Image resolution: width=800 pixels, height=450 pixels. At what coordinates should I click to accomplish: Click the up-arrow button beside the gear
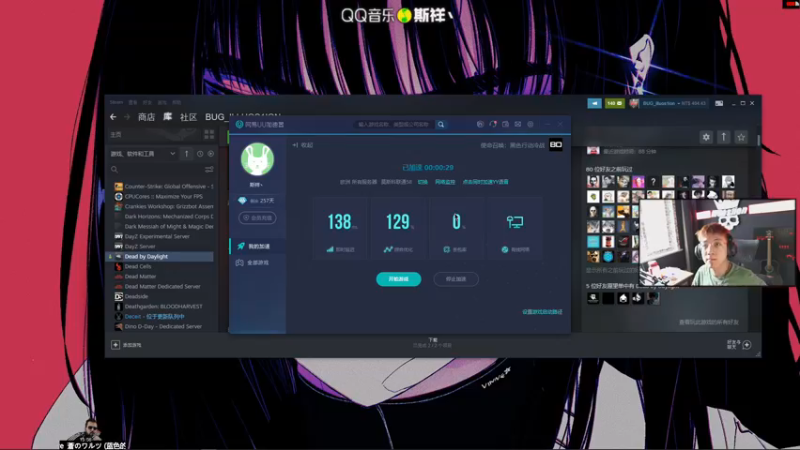tap(723, 137)
